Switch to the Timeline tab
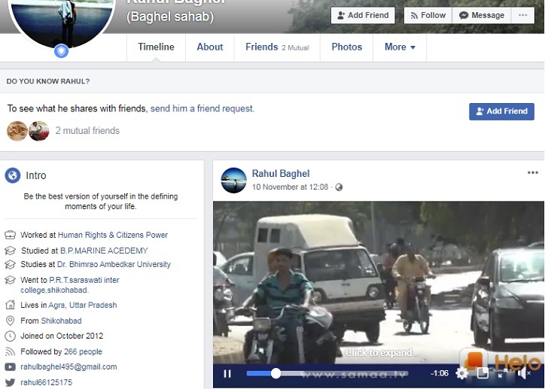The width and height of the screenshot is (545, 392). point(156,47)
